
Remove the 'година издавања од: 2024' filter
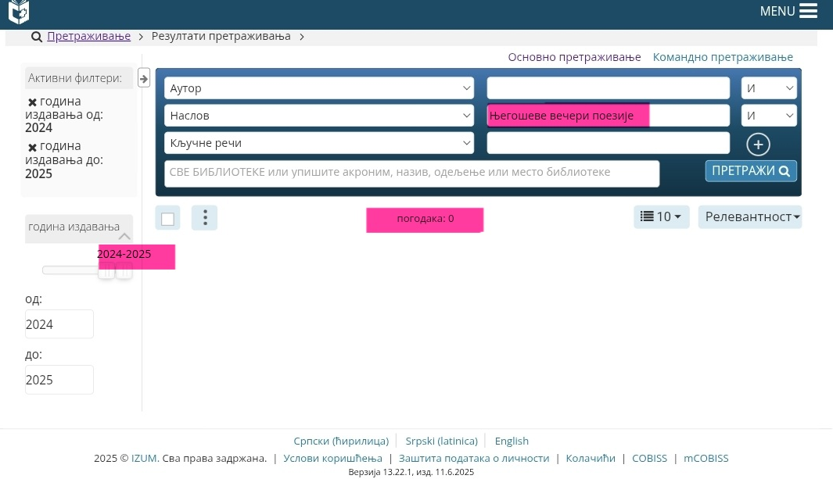[x=32, y=102]
